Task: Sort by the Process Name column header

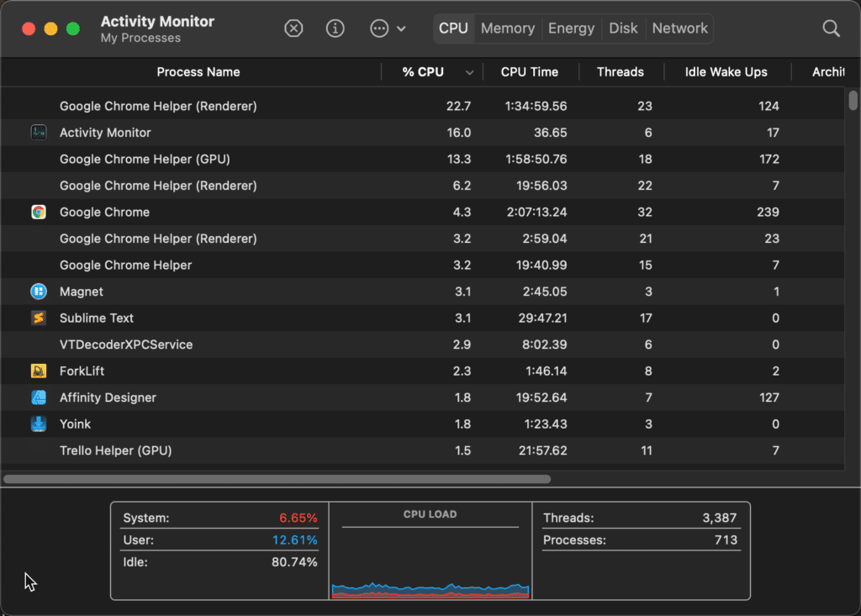Action: point(198,72)
